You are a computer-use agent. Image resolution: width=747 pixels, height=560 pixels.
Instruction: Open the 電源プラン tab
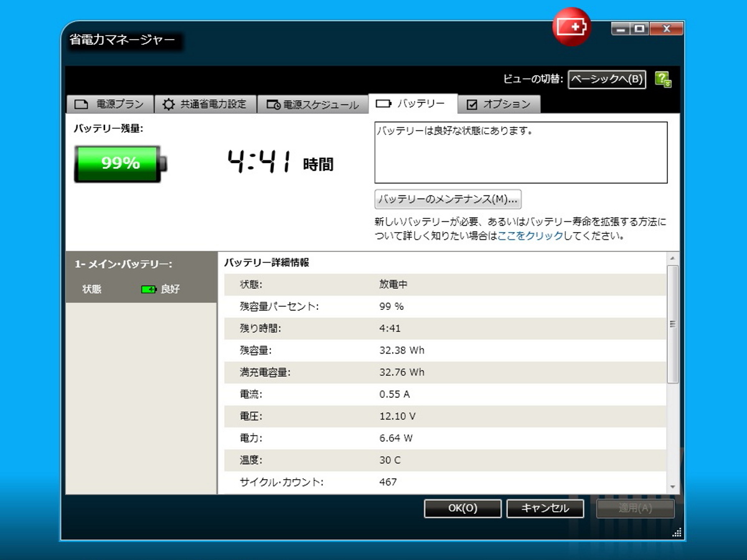(x=109, y=105)
